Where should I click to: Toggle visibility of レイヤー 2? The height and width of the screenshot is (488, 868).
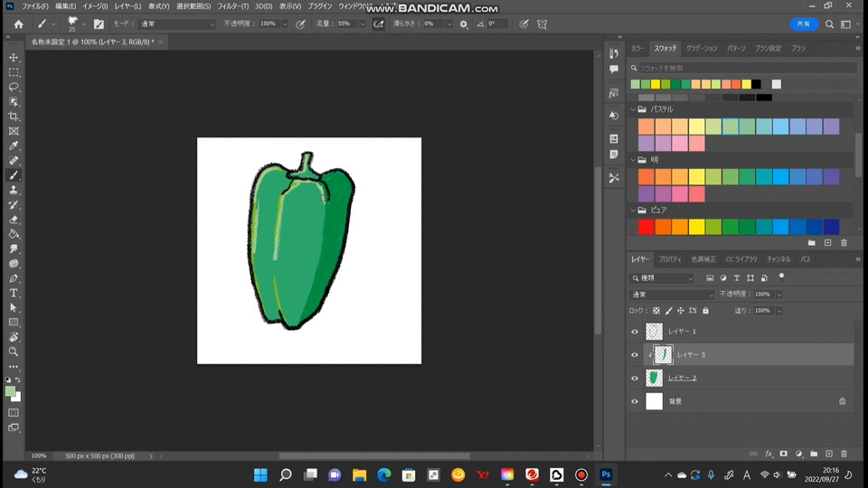635,378
